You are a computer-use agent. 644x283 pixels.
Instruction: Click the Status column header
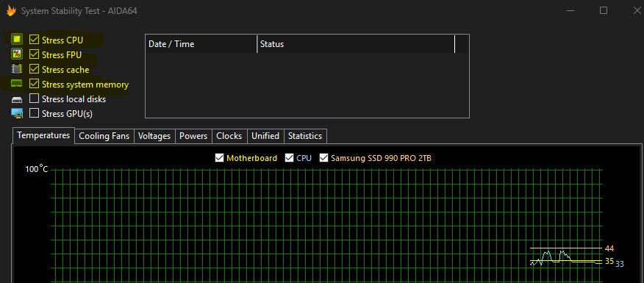click(356, 44)
